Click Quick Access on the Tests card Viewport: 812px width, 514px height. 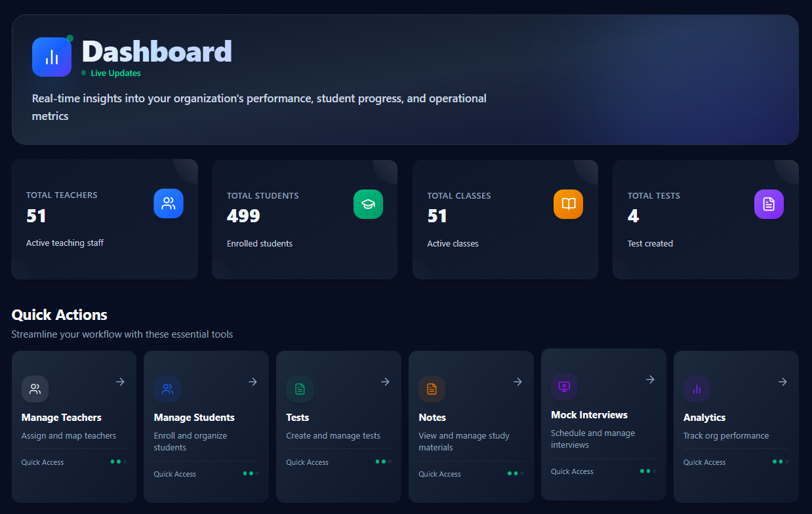click(x=307, y=462)
